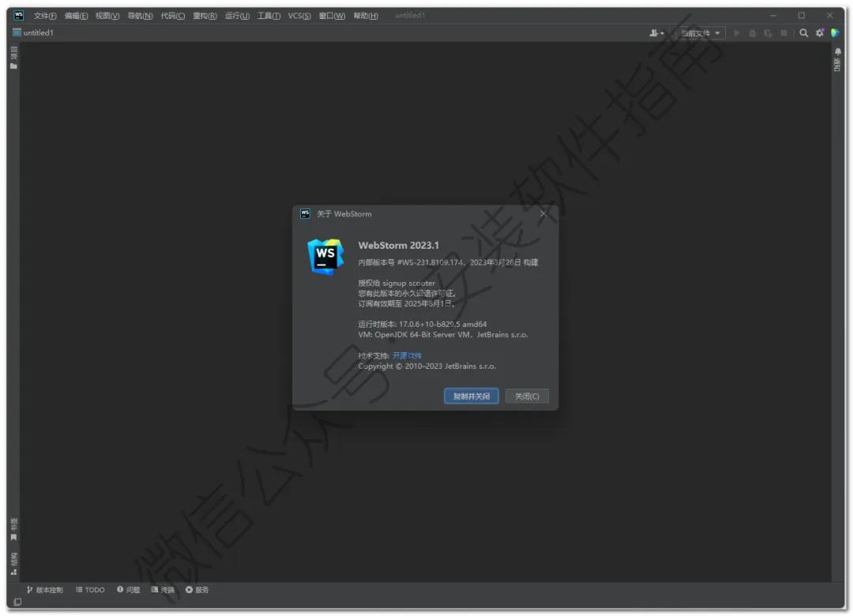Click the 关闭(C) button
This screenshot has height=616, width=853.
coord(527,396)
